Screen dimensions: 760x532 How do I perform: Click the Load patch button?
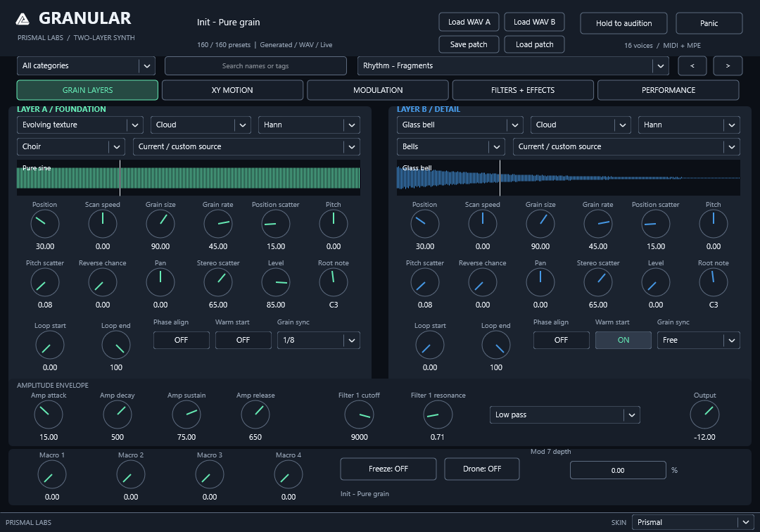(x=534, y=44)
